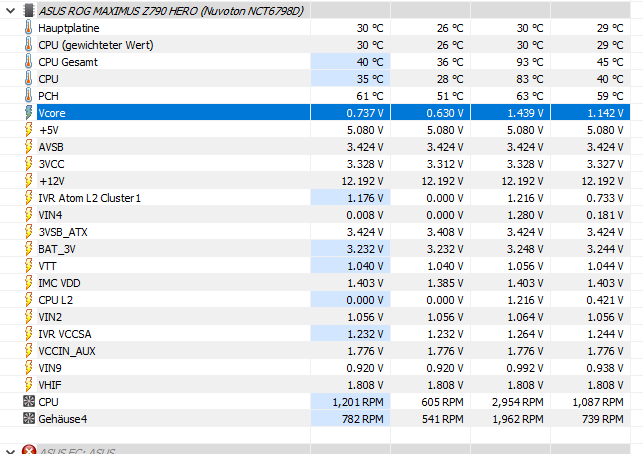
Task: Collapse the ASUS EC group chevron
Action: [11, 451]
